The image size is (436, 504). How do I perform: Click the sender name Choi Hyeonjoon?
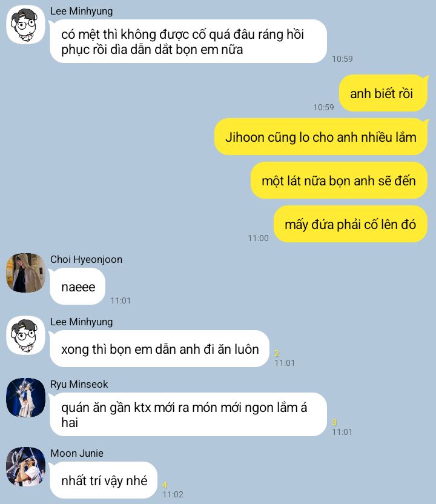point(86,259)
